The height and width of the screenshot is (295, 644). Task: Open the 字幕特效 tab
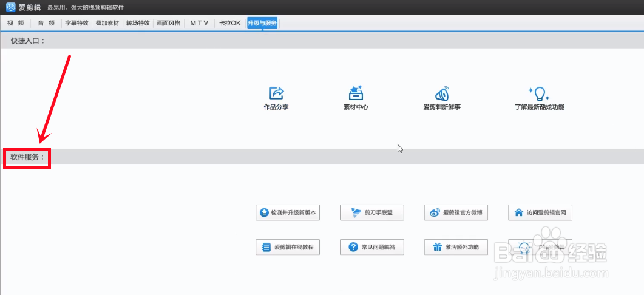click(77, 24)
